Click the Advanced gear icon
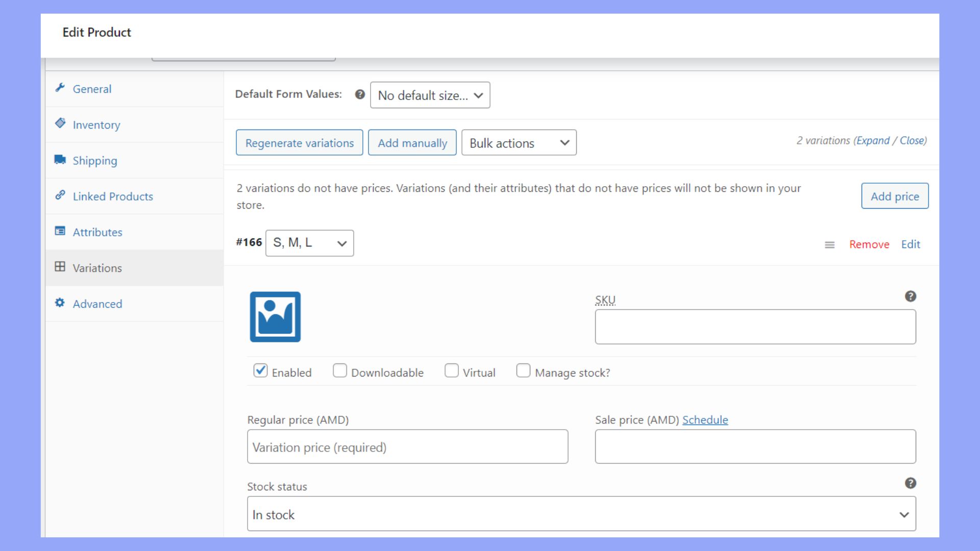Image resolution: width=980 pixels, height=551 pixels. tap(60, 303)
